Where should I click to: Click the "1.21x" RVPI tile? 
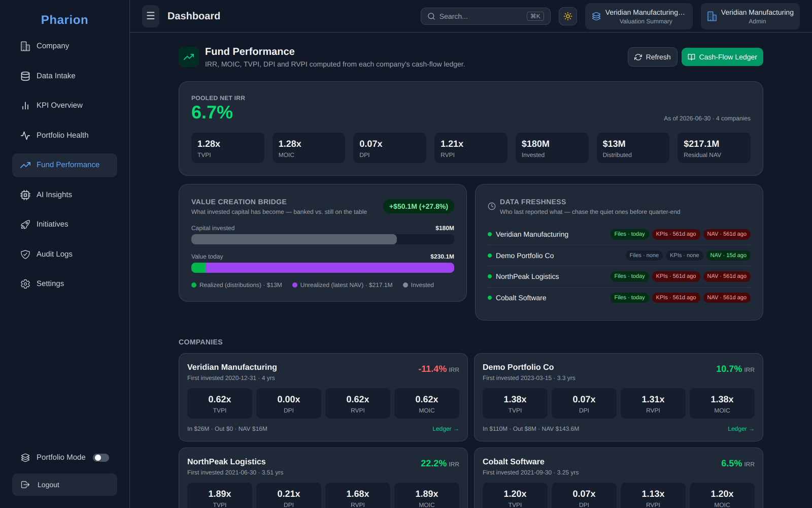pos(471,148)
